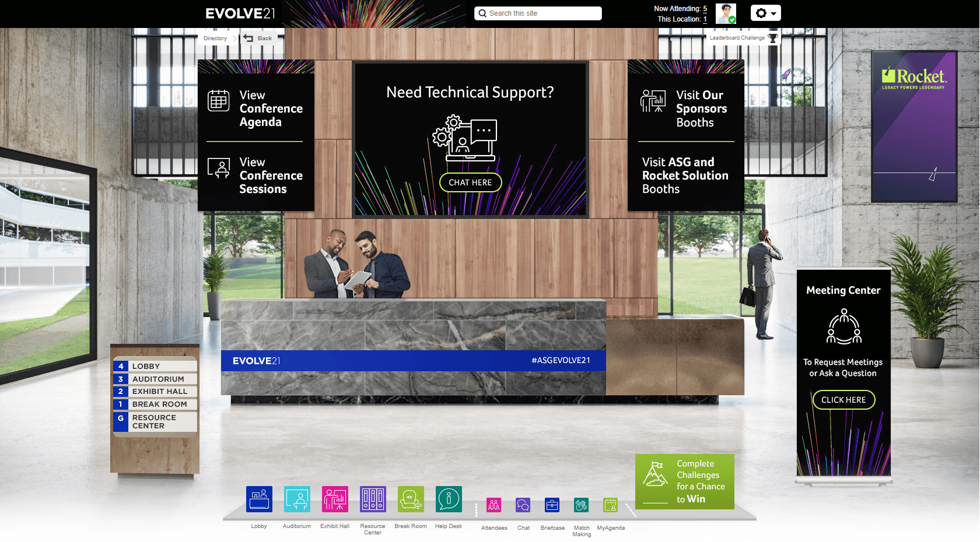This screenshot has height=542, width=980.
Task: Open the Help Desk info icon
Action: click(x=449, y=499)
